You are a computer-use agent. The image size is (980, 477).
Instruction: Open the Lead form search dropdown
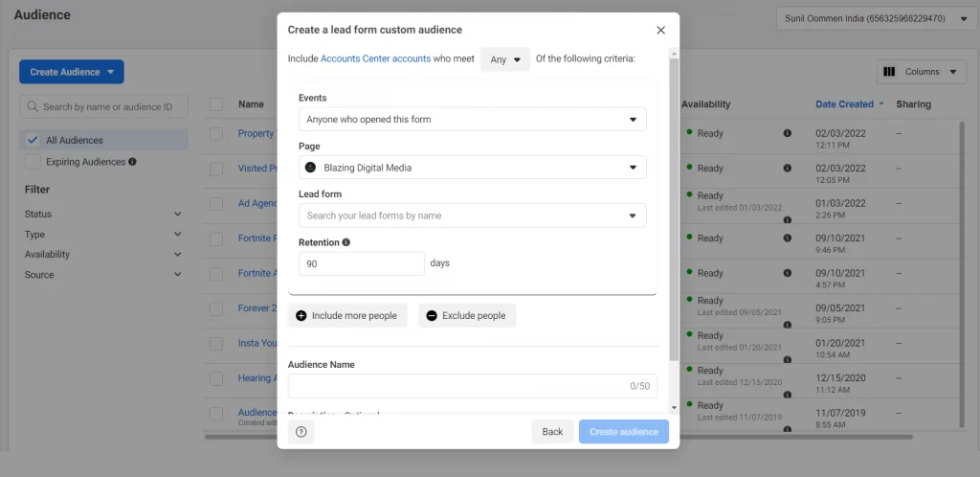[473, 216]
